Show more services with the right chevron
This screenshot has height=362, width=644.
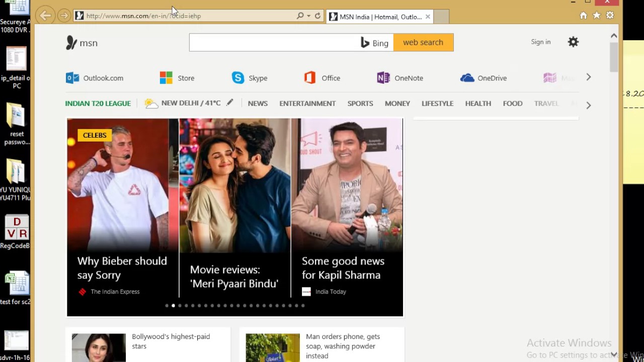[589, 77]
